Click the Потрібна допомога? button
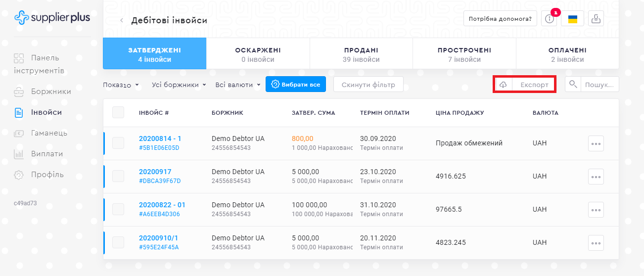 tap(500, 19)
